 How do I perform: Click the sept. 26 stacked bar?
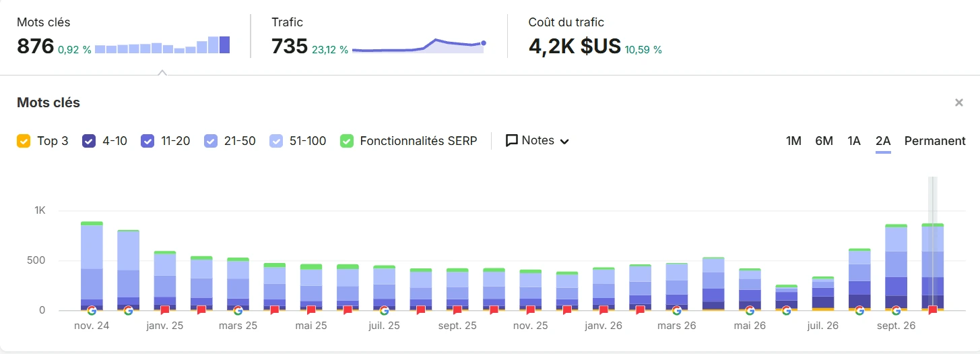point(896,267)
